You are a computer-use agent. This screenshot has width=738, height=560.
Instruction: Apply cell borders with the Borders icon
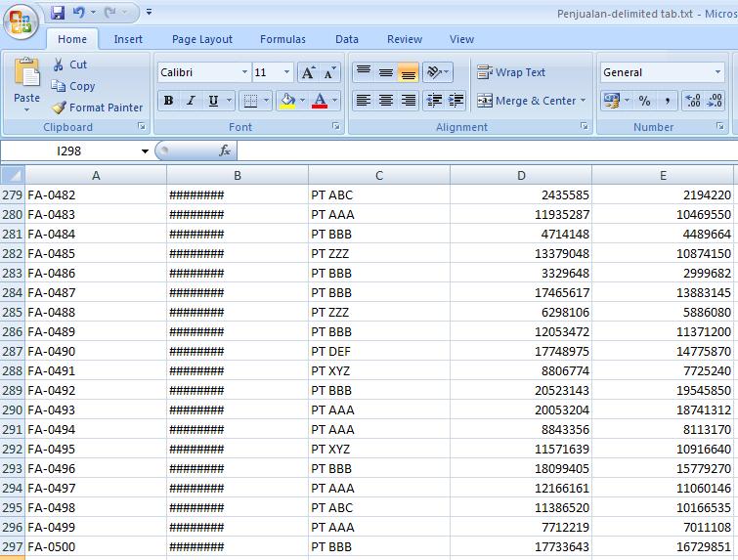coord(250,101)
